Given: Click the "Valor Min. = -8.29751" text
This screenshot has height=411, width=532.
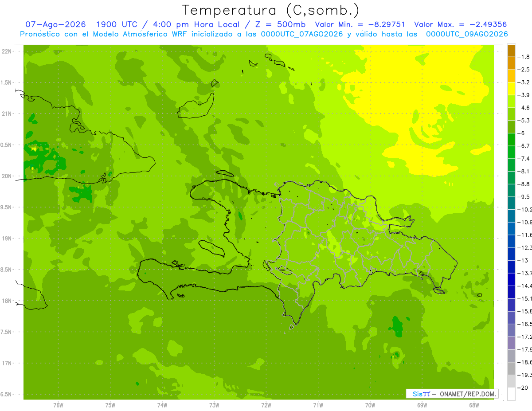Looking at the screenshot, I should point(360,24).
